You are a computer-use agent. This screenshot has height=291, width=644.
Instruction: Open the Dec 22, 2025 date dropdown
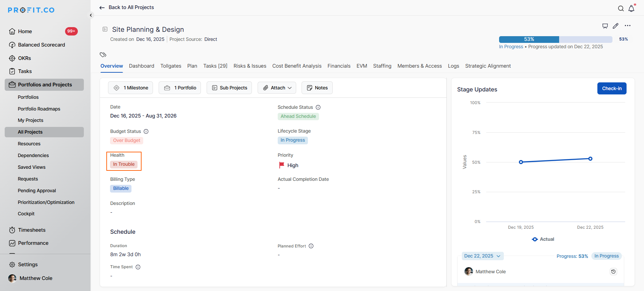[482, 256]
